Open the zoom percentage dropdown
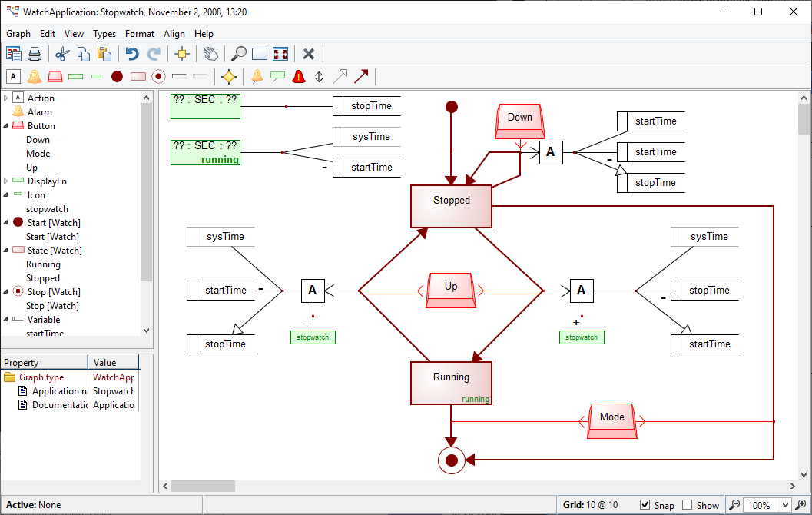This screenshot has width=812, height=515. [x=785, y=505]
